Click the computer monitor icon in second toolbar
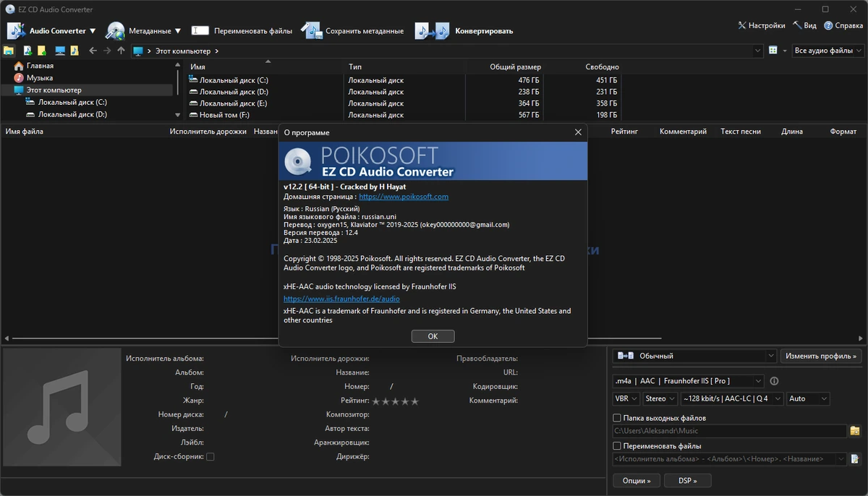The width and height of the screenshot is (868, 496). (60, 51)
